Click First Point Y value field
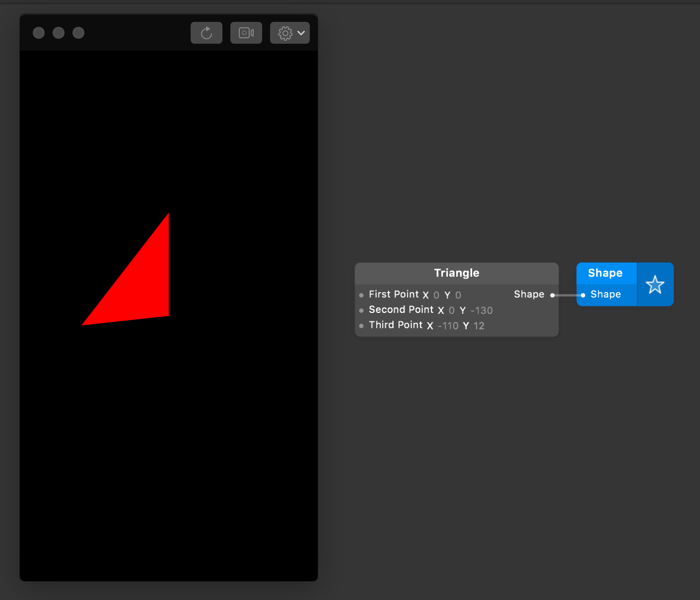Viewport: 700px width, 600px height. coord(458,295)
